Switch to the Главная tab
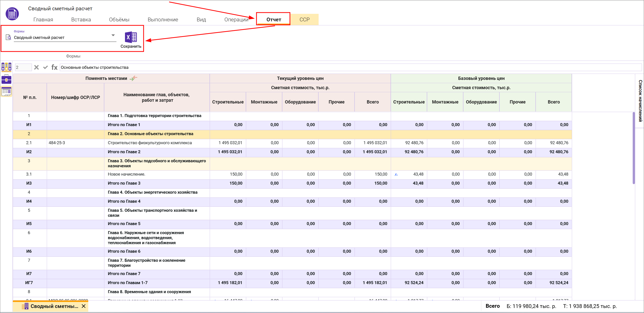The height and width of the screenshot is (313, 644). tap(43, 20)
